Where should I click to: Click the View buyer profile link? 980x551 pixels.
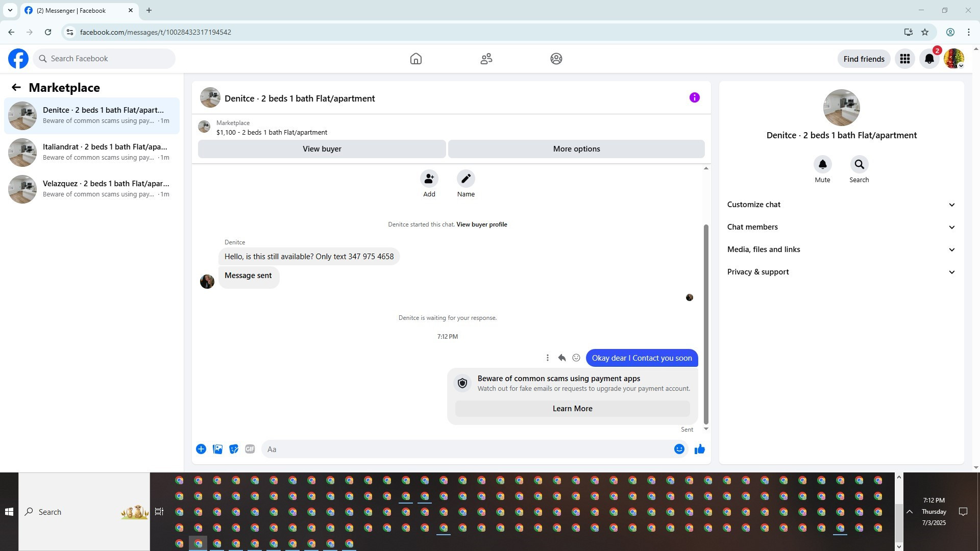(x=481, y=224)
